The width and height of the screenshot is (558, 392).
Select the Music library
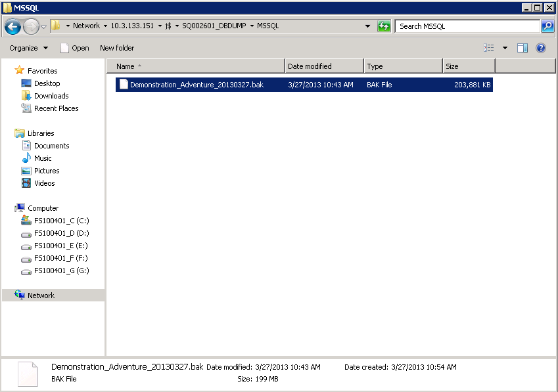[x=43, y=158]
